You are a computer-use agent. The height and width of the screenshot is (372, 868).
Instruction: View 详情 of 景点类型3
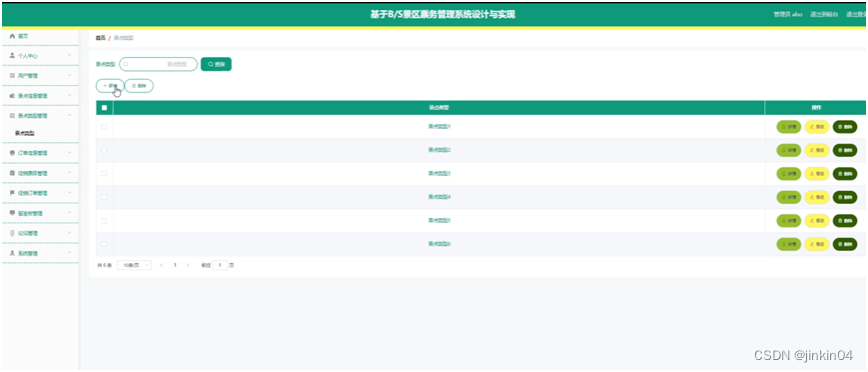789,174
